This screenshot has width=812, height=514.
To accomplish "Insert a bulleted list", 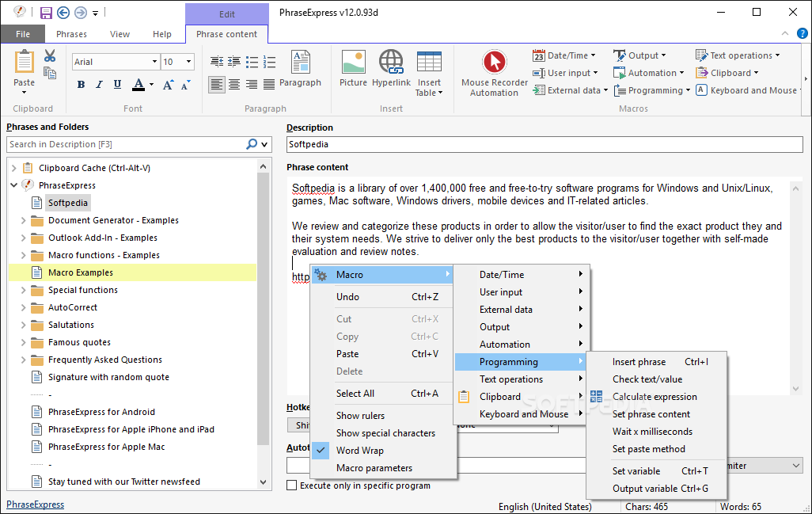I will click(x=252, y=63).
